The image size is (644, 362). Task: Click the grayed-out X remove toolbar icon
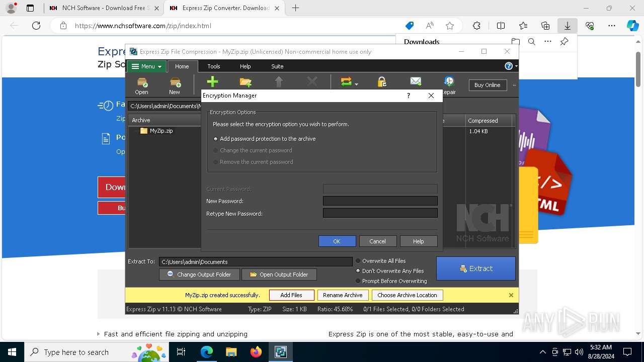312,82
